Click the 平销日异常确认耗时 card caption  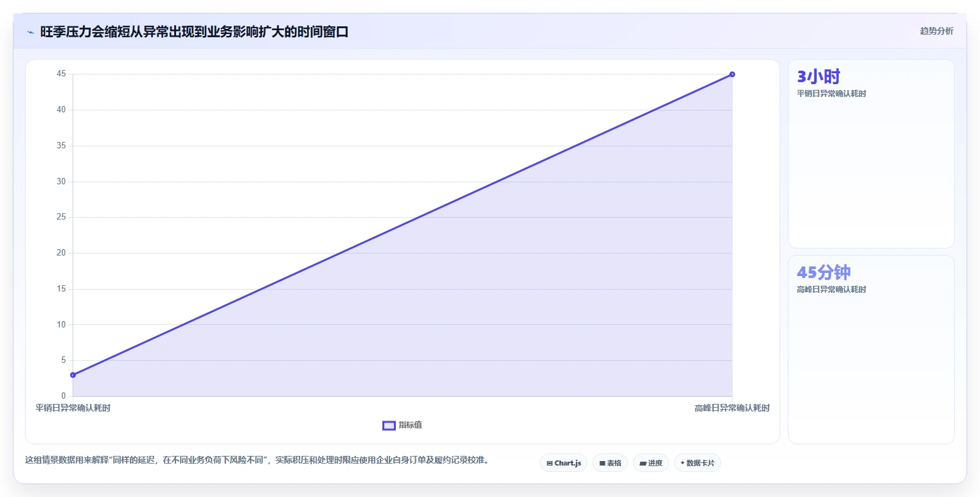(x=832, y=94)
